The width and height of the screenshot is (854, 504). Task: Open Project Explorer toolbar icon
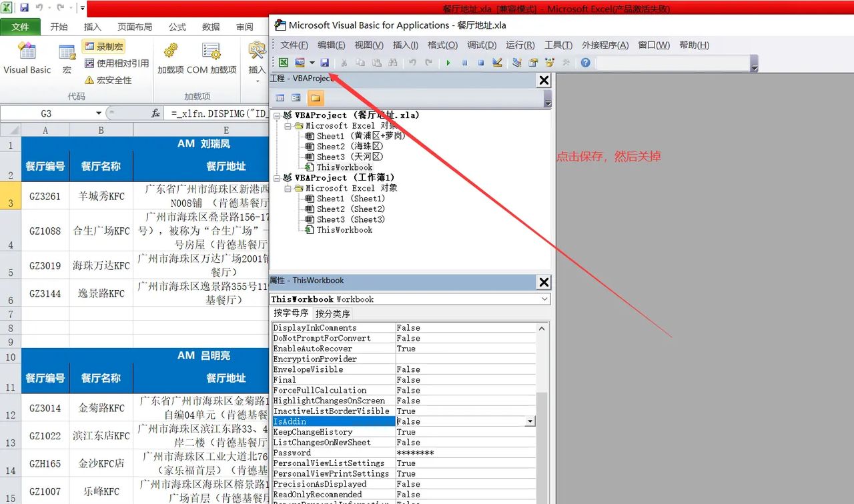(517, 63)
